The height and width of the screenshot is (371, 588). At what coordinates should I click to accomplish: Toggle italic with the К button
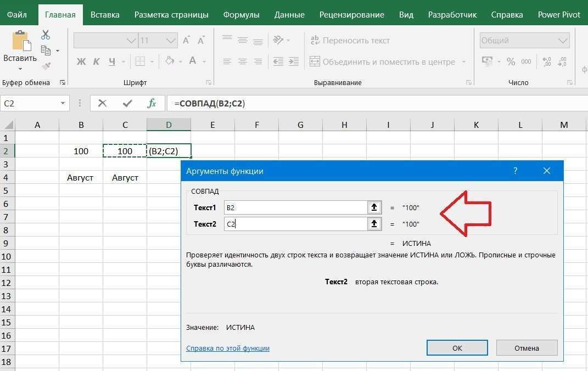point(97,61)
